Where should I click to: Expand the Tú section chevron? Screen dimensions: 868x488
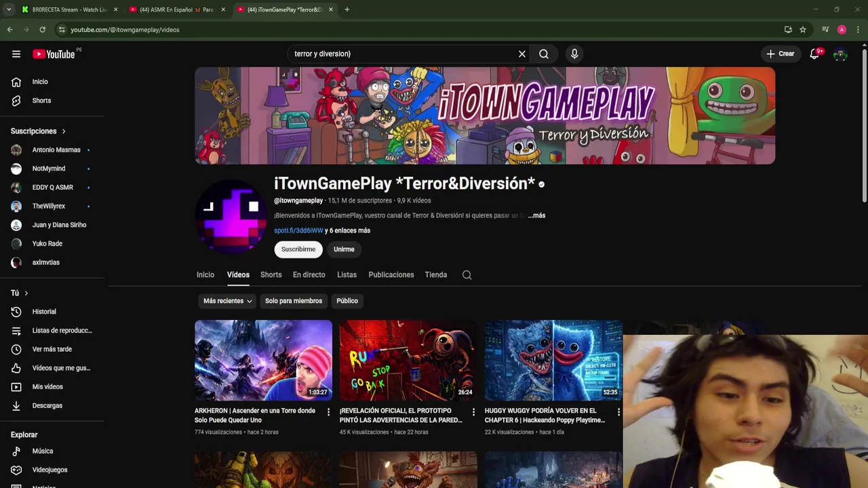point(26,293)
